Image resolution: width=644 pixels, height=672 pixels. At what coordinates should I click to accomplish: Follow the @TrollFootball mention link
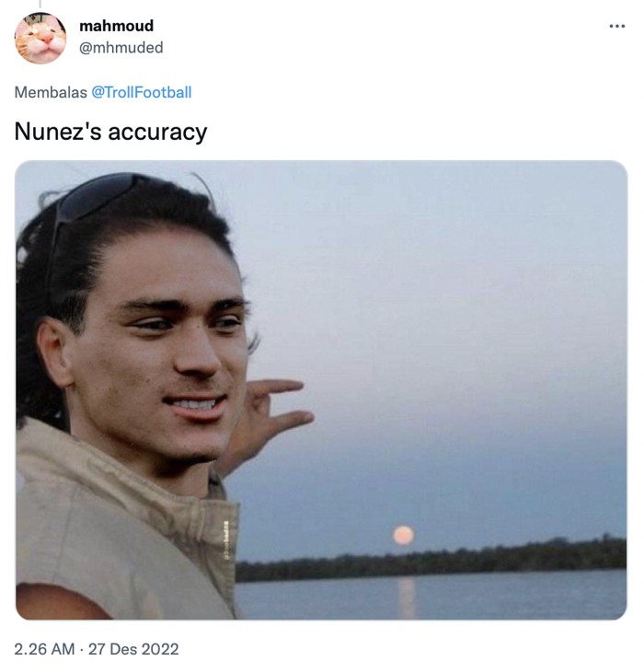pos(142,92)
